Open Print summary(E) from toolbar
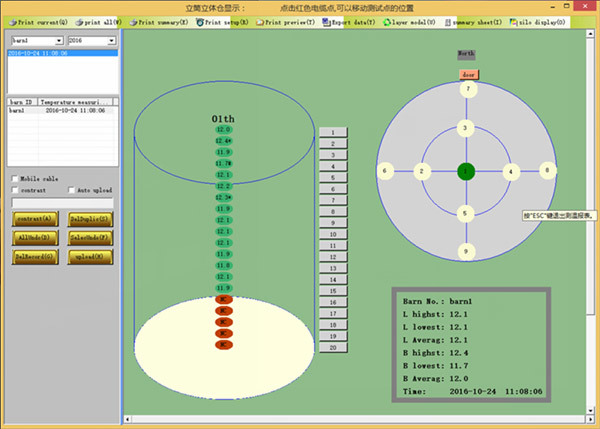The height and width of the screenshot is (429, 600). [159, 22]
